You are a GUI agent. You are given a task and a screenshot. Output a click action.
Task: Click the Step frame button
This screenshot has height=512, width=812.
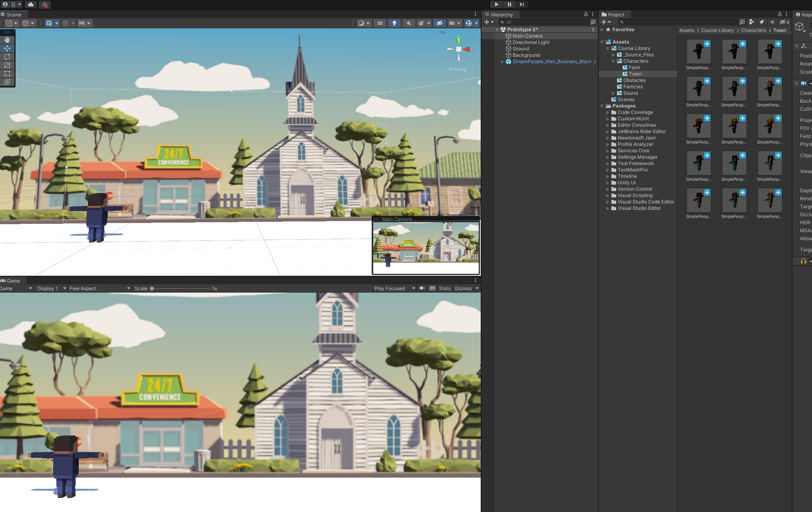pos(521,4)
